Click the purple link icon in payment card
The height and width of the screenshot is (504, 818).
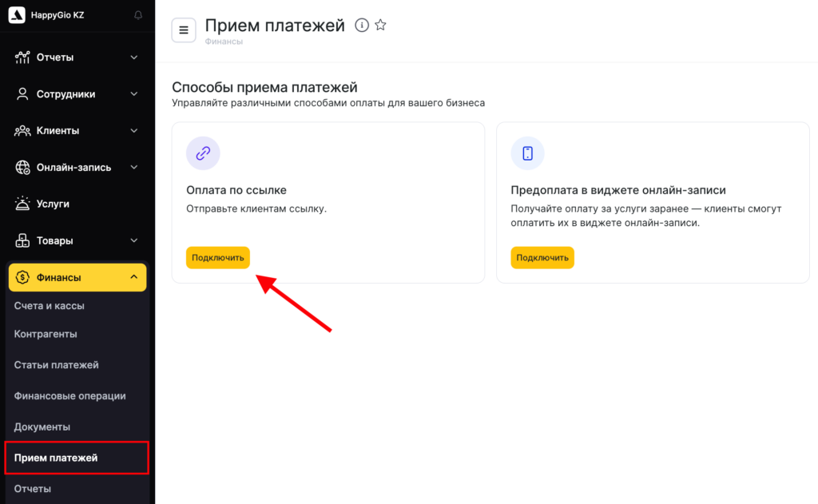coord(203,153)
